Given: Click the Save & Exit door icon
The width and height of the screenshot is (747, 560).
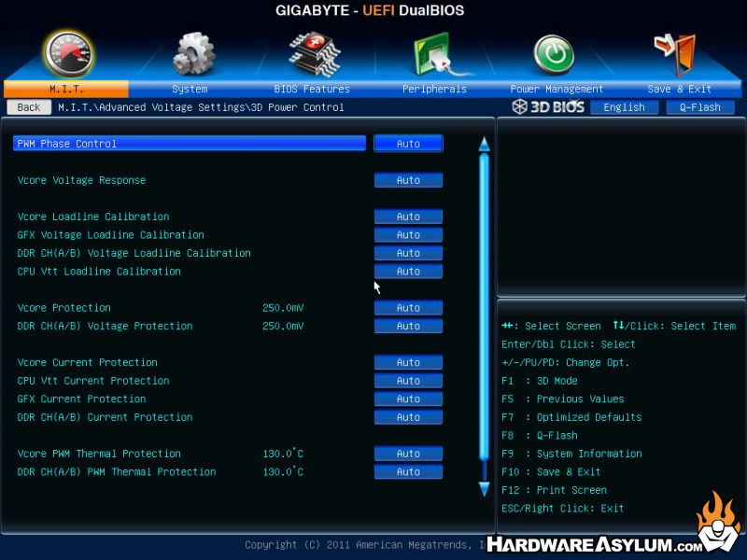Looking at the screenshot, I should click(x=675, y=54).
